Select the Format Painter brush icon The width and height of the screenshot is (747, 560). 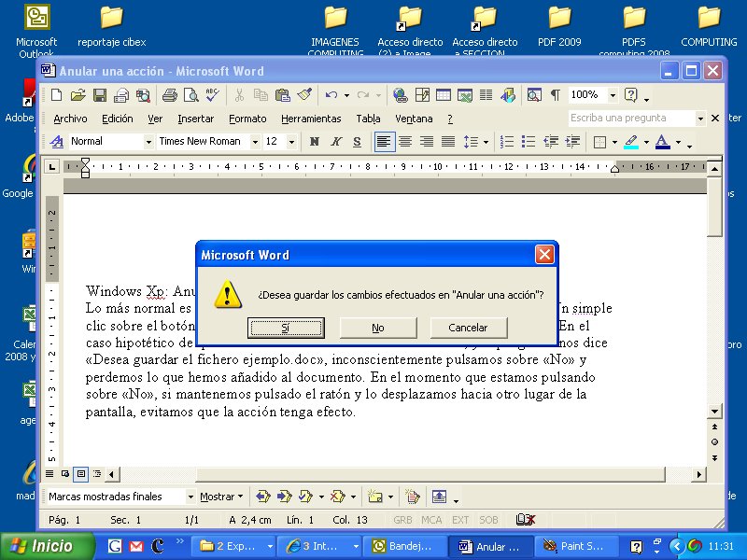tap(304, 95)
